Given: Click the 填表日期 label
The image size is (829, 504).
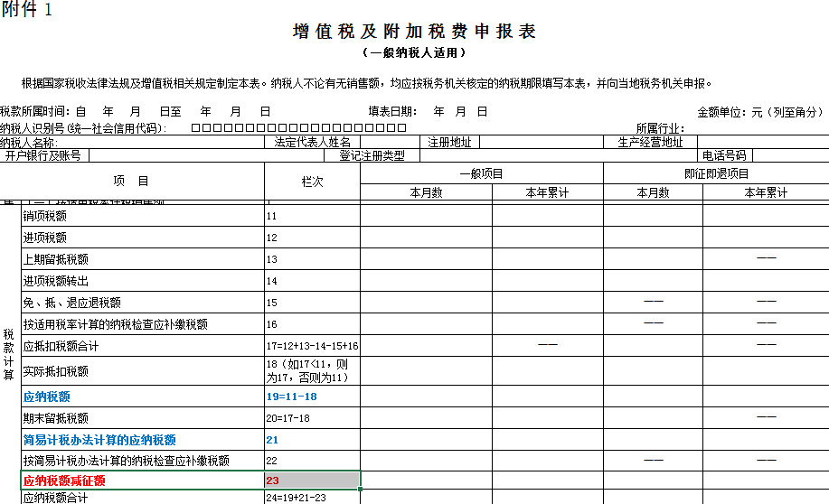Looking at the screenshot, I should tap(393, 111).
